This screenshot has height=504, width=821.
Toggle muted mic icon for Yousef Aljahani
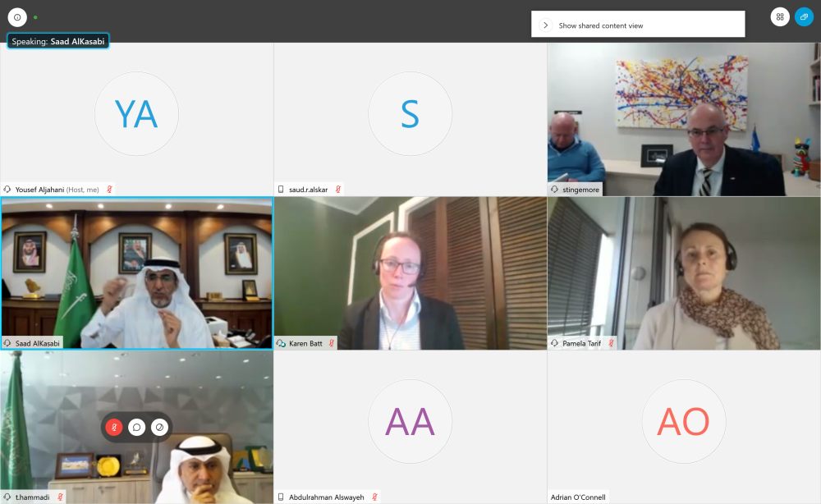coord(110,190)
